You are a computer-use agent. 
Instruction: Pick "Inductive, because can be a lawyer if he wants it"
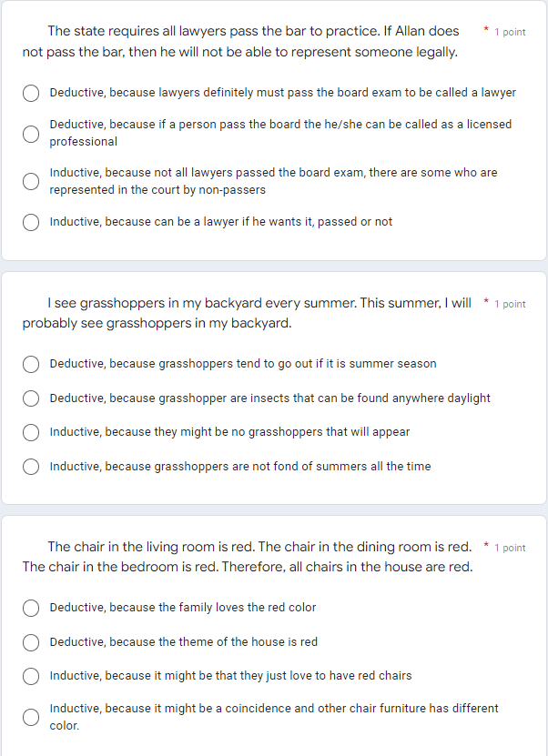pos(30,221)
